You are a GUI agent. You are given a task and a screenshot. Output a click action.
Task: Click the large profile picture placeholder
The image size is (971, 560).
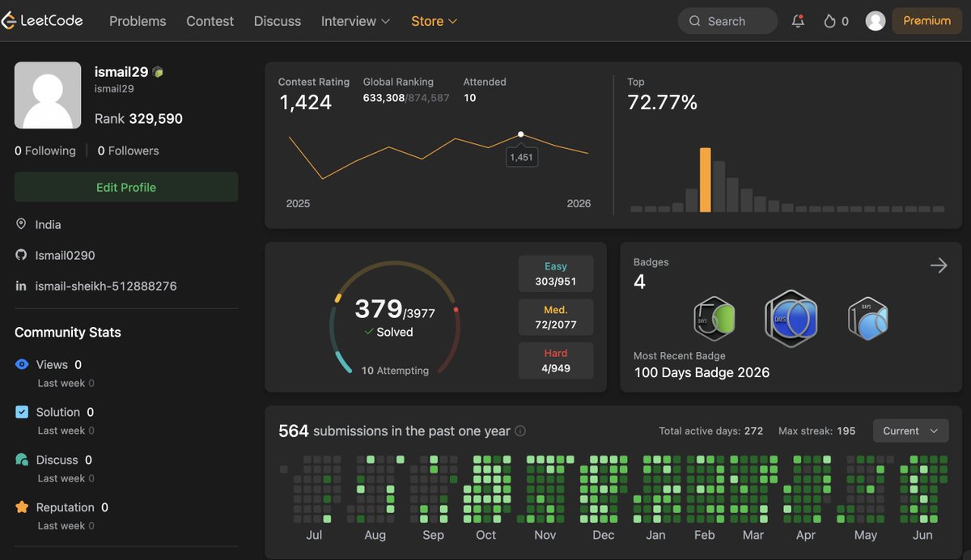tap(48, 95)
